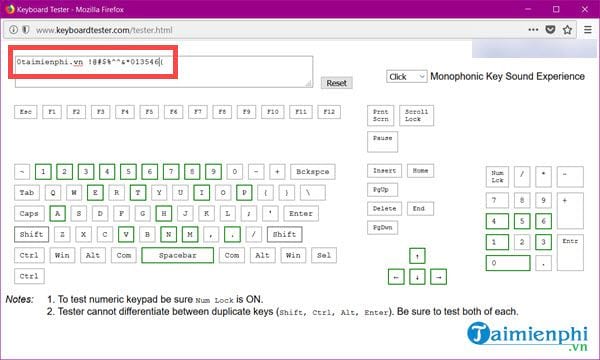Bookmark this page with the star icon
Screen dimensions: 600x360
click(567, 29)
